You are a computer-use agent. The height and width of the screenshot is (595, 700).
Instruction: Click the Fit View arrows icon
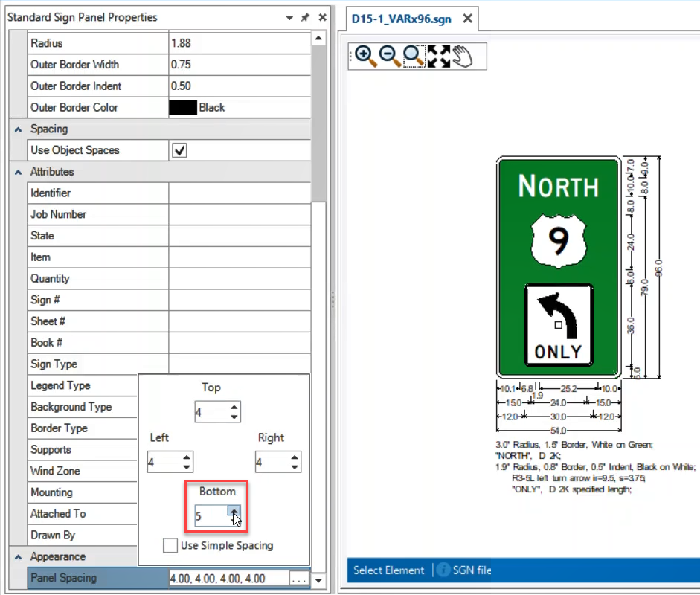pyautogui.click(x=439, y=57)
